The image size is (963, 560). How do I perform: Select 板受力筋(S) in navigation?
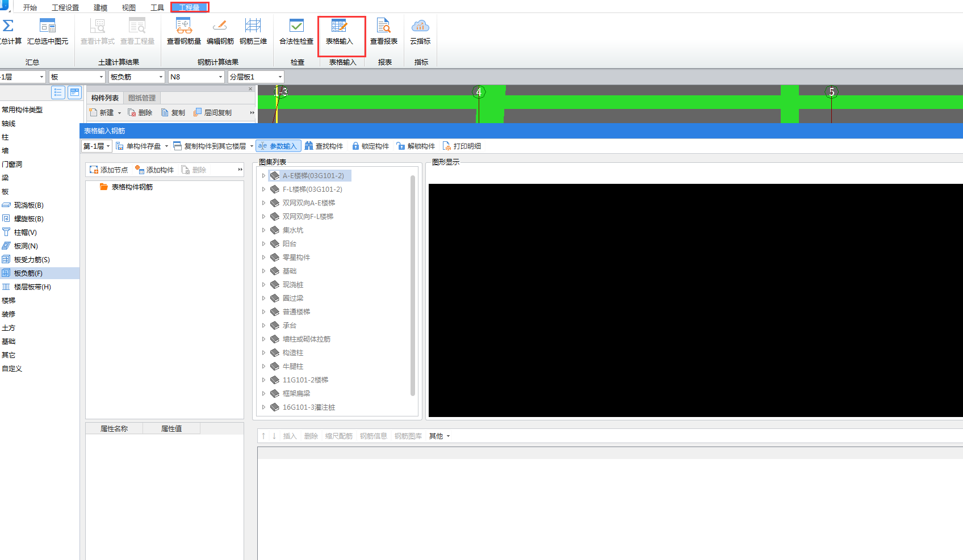pos(32,259)
